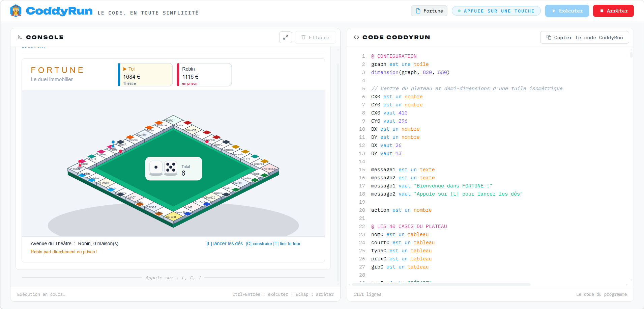Copy the code with Copier le code CoddyRun

pos(585,37)
